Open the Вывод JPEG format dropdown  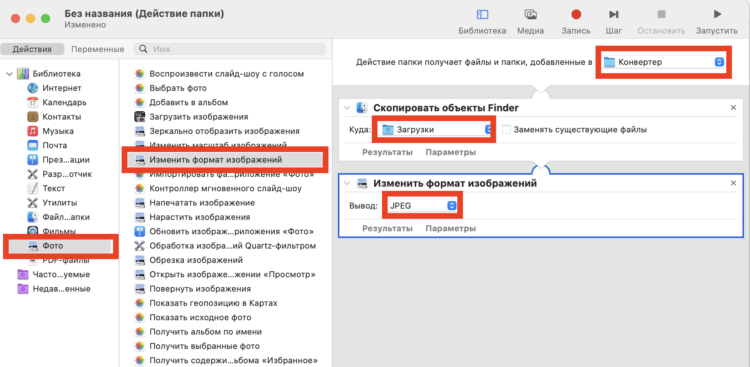[422, 206]
